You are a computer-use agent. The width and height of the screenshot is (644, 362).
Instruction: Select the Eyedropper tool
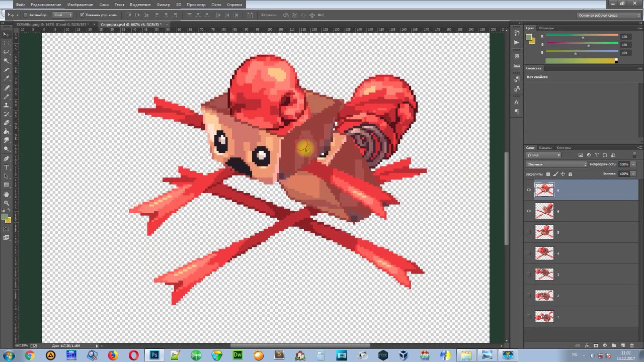(7, 78)
